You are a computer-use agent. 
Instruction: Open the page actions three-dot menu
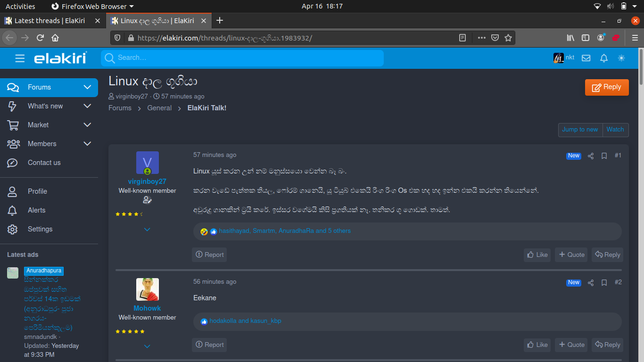tap(481, 38)
